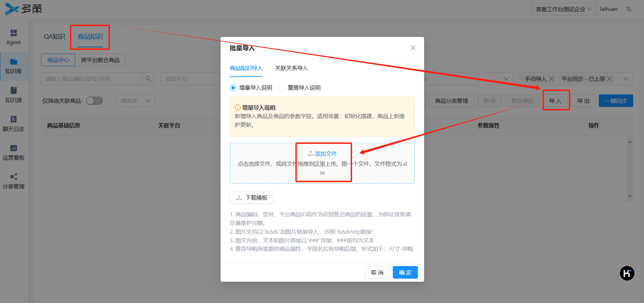The width and height of the screenshot is (644, 303).
Task: Toggle the 仅筛选关联商品 switch
Action: [x=95, y=101]
